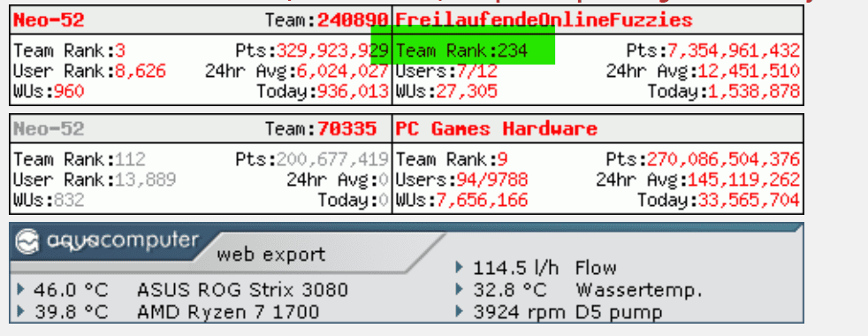The image size is (868, 336).
Task: Click the aquacomputer swirl logo icon
Action: coord(27,242)
